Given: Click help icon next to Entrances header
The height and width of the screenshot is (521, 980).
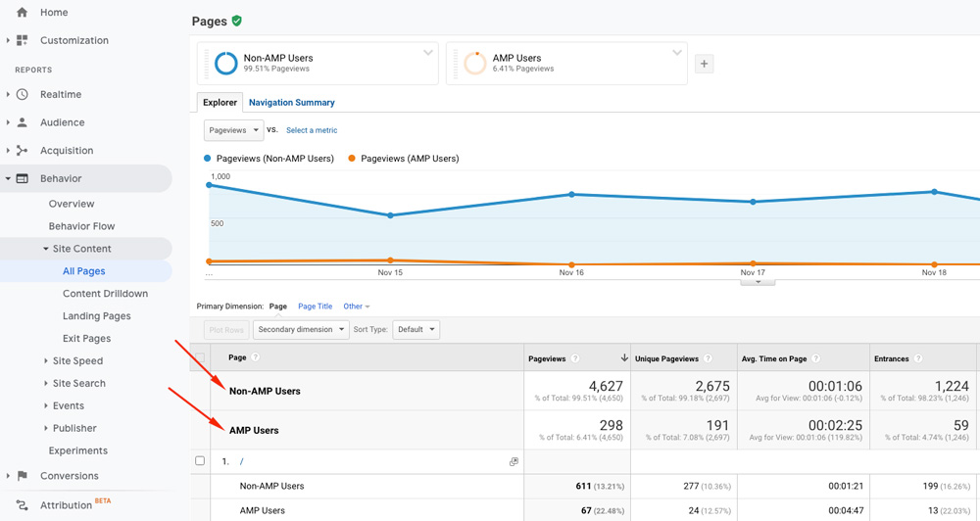Looking at the screenshot, I should coord(918,358).
